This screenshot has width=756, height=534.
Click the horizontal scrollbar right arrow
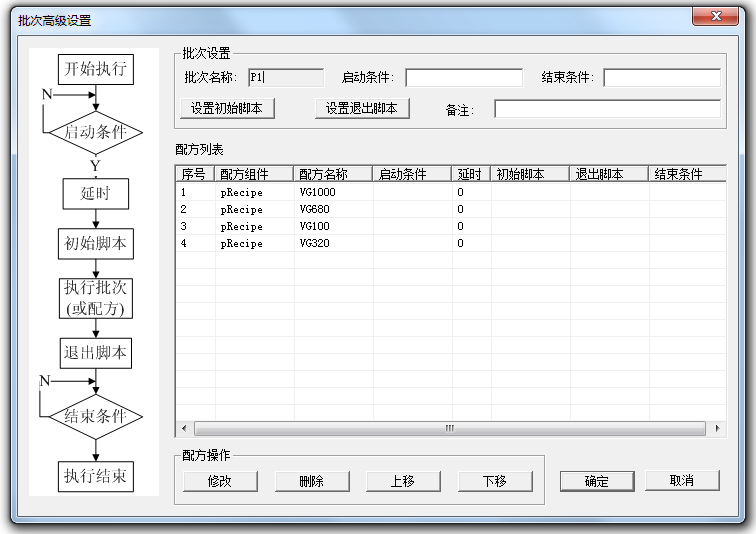point(717,428)
